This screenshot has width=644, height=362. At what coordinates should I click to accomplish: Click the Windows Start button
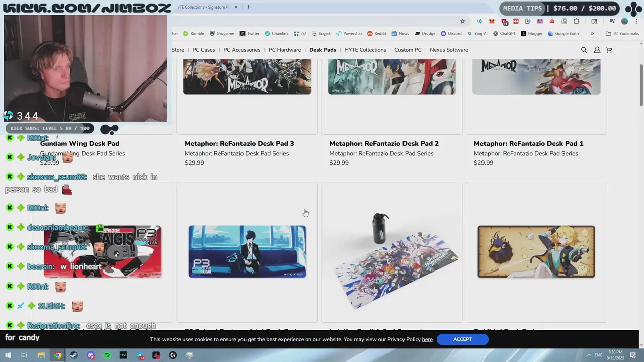8,355
